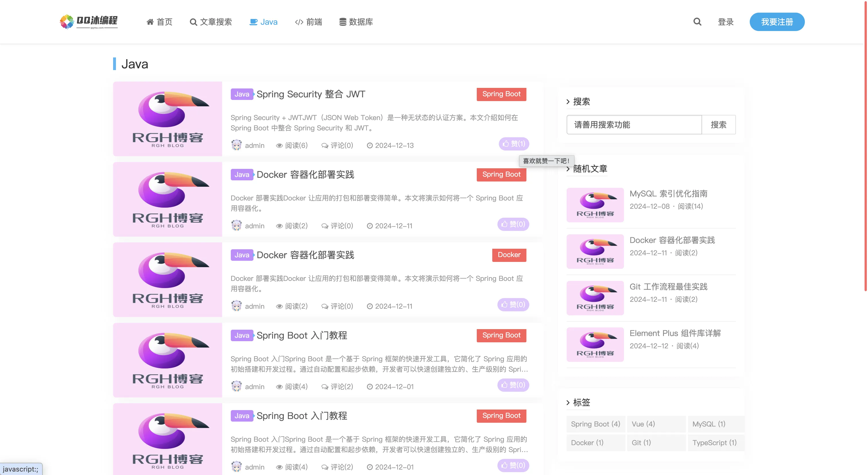Click Java category badge on Spring Security post
The width and height of the screenshot is (868, 475).
tap(242, 94)
